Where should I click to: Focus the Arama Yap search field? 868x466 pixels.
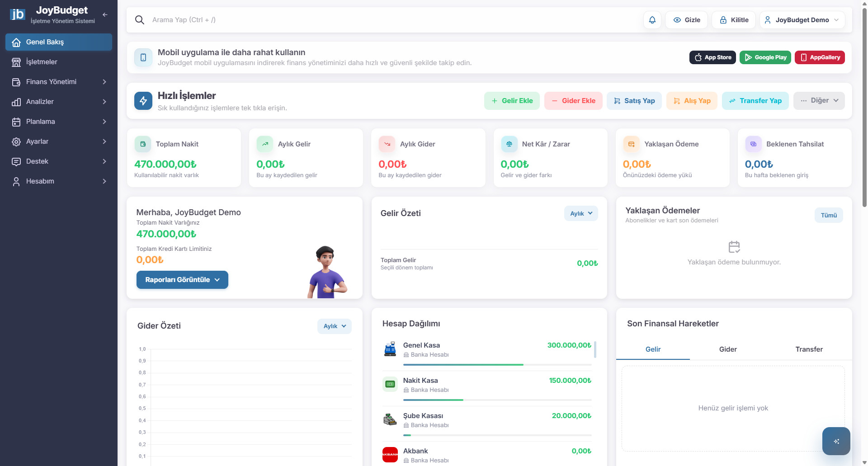click(393, 20)
